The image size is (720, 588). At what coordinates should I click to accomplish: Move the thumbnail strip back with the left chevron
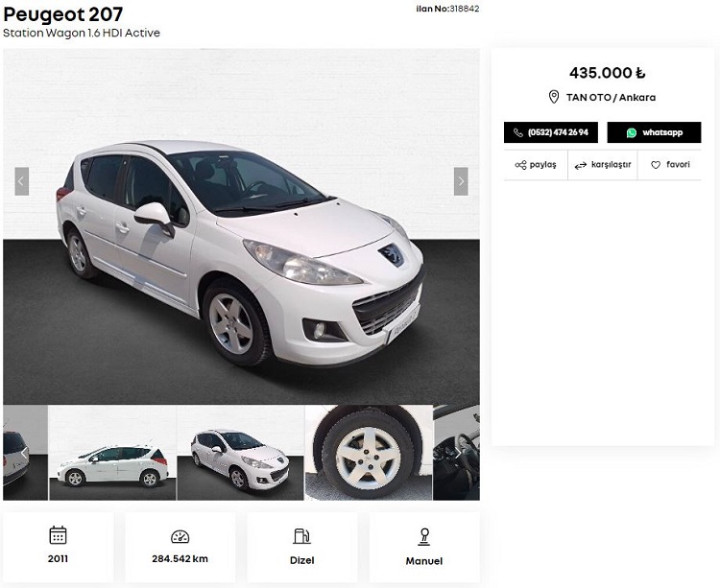point(24,453)
